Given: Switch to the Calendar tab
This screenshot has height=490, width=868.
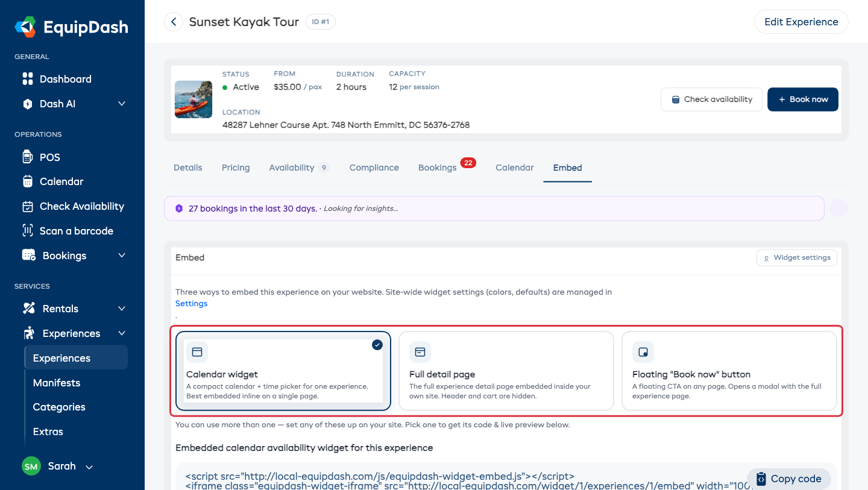Looking at the screenshot, I should pyautogui.click(x=515, y=168).
